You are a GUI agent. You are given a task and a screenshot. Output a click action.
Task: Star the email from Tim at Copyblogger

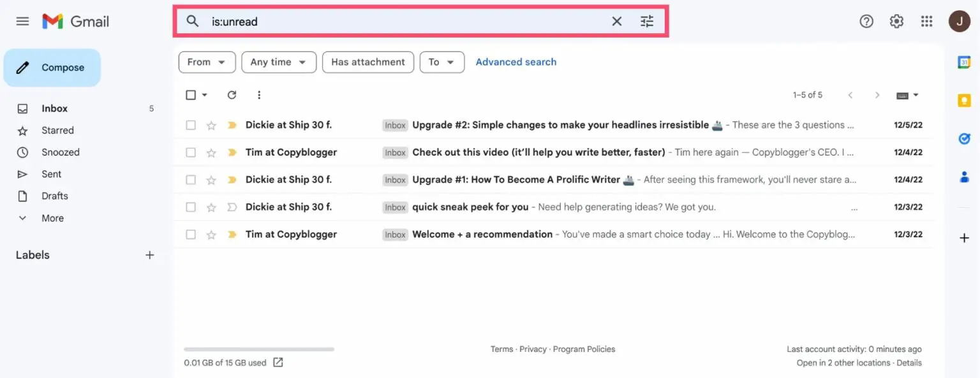tap(211, 152)
